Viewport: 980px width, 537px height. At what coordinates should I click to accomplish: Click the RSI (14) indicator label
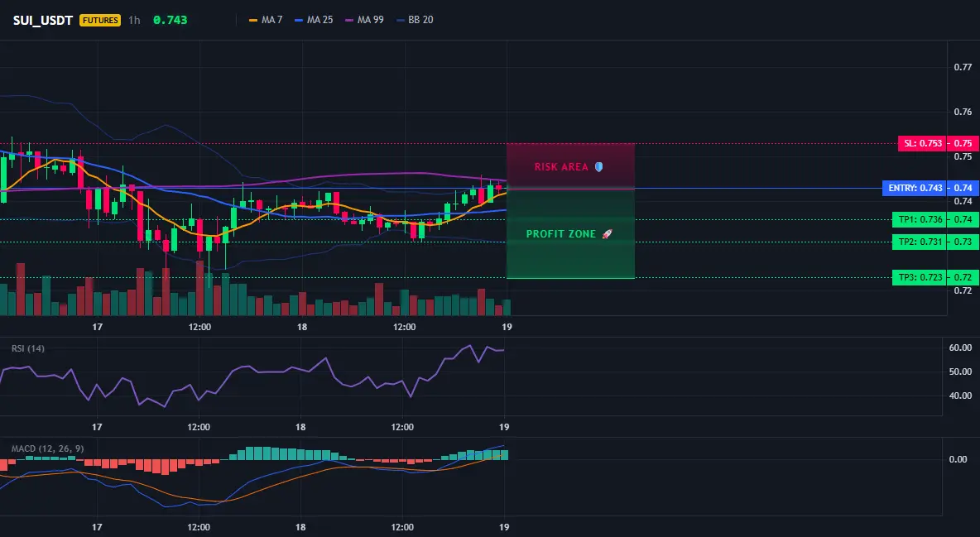tap(28, 348)
